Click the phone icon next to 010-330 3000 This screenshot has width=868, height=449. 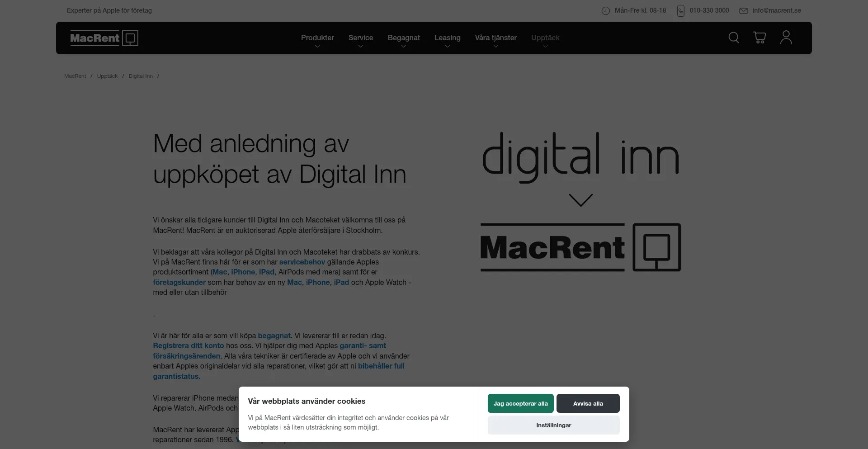[x=681, y=10]
